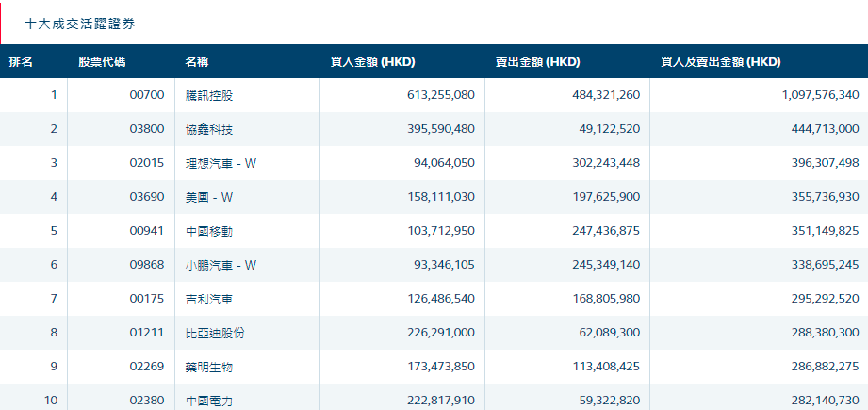Click rank number 5
This screenshot has height=410, width=868.
(54, 231)
